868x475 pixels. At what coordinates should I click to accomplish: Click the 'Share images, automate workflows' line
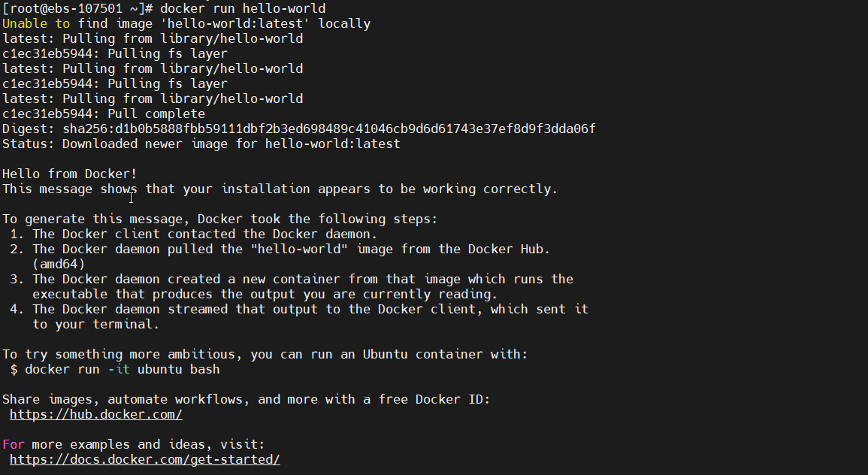pyautogui.click(x=246, y=399)
